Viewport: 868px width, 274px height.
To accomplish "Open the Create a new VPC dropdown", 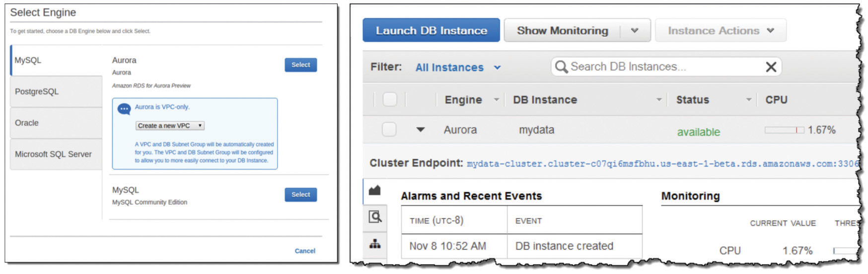I will [170, 126].
